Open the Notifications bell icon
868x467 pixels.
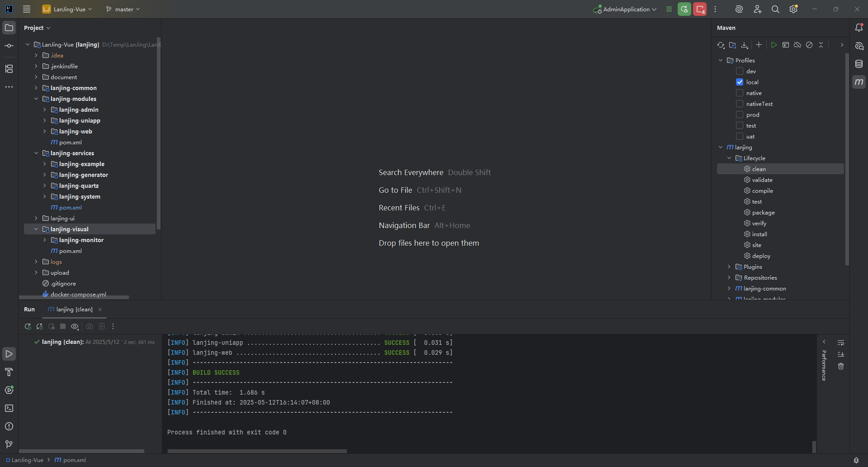coord(859,28)
